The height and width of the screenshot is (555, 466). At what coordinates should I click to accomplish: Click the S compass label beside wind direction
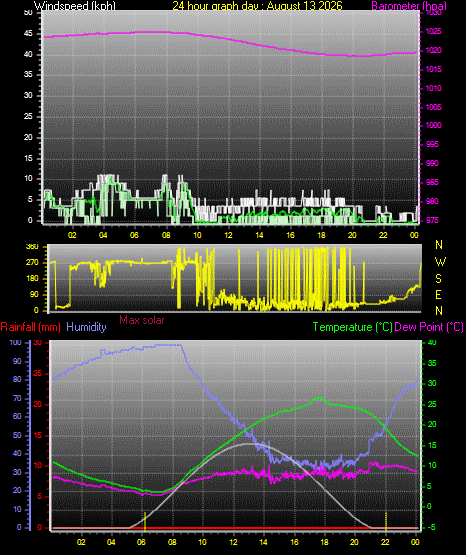tap(438, 279)
